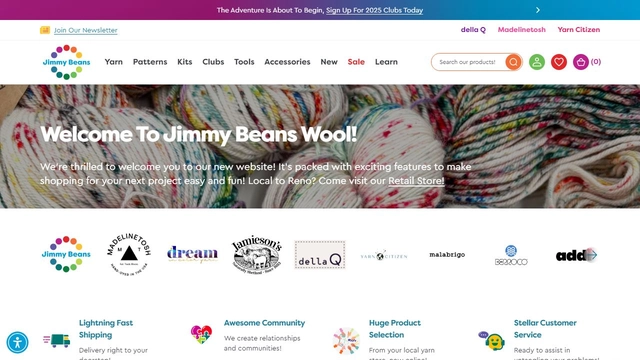
Task: Follow the Sign Up For 2025 Clubs link
Action: (x=374, y=10)
